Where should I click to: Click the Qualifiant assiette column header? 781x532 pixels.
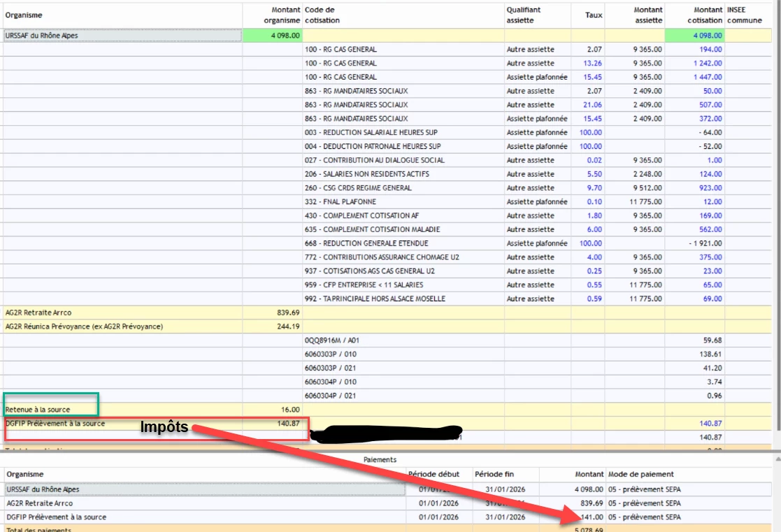click(x=524, y=15)
